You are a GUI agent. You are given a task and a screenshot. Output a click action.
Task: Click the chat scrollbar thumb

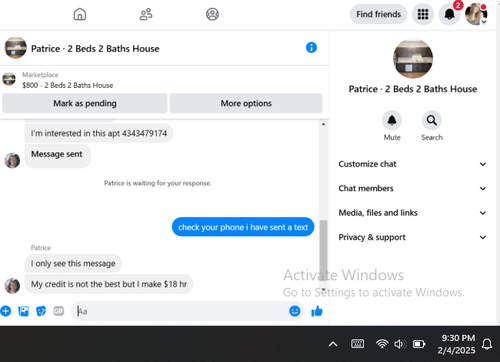click(x=323, y=249)
